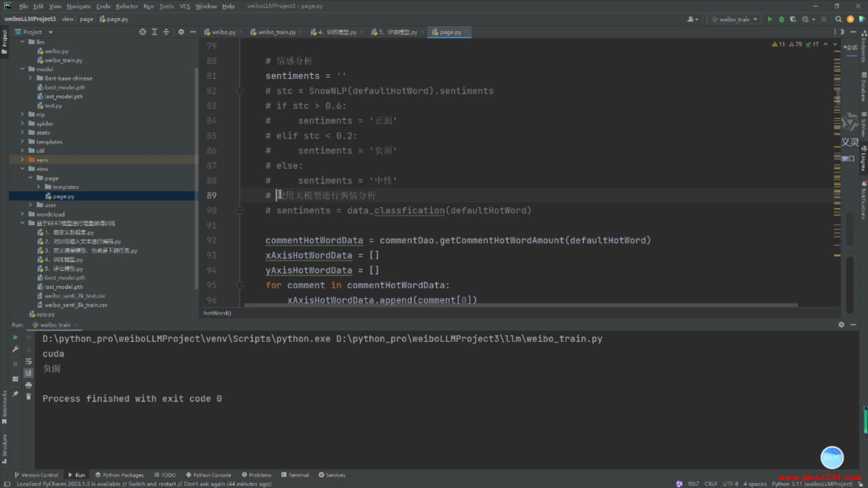Screen dimensions: 868x488
Task: Rerun weibo_train in Run panel
Action: click(x=15, y=337)
